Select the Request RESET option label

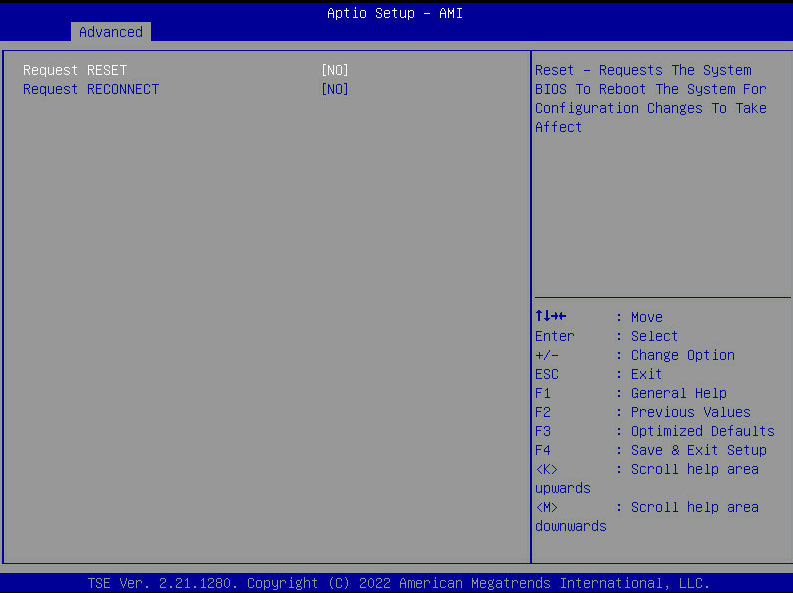coord(75,70)
